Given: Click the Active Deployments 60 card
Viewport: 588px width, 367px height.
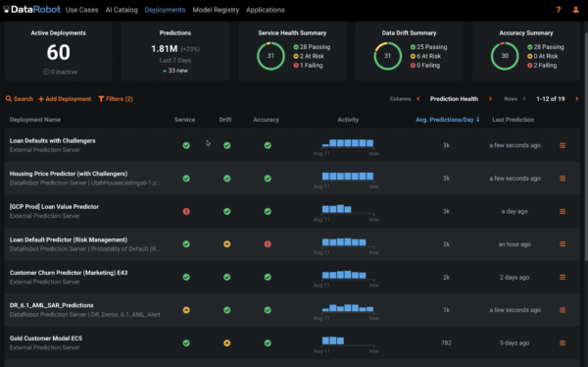Looking at the screenshot, I should (59, 51).
